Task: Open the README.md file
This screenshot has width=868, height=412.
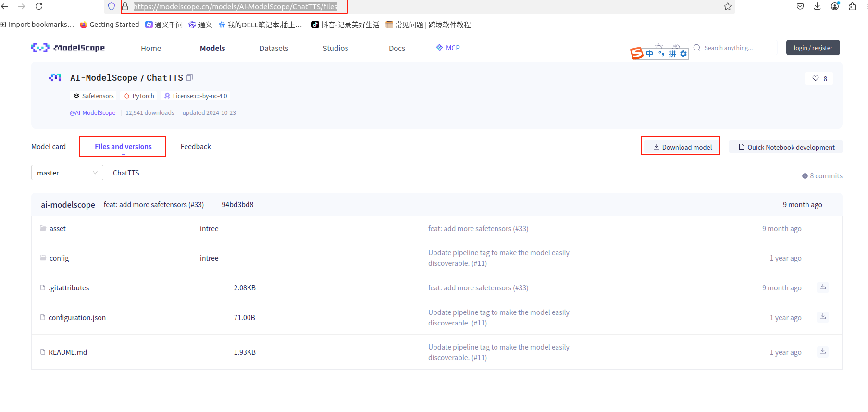Action: pyautogui.click(x=68, y=352)
